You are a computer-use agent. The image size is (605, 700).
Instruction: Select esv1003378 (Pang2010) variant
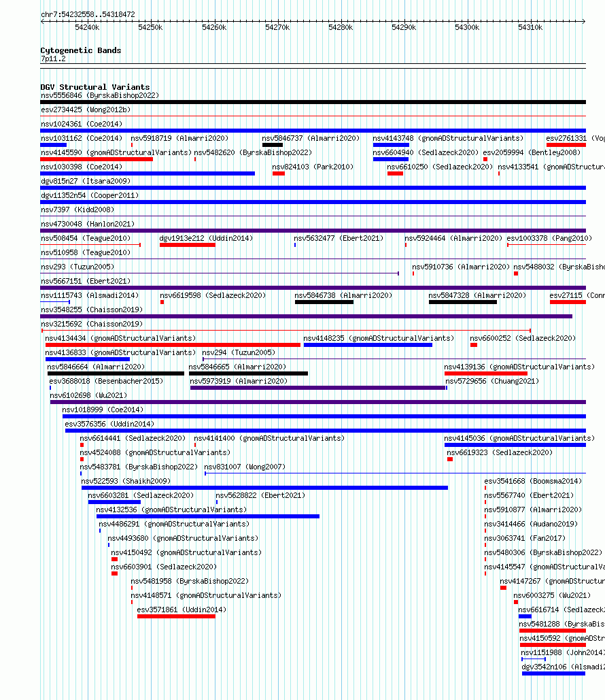(x=549, y=238)
